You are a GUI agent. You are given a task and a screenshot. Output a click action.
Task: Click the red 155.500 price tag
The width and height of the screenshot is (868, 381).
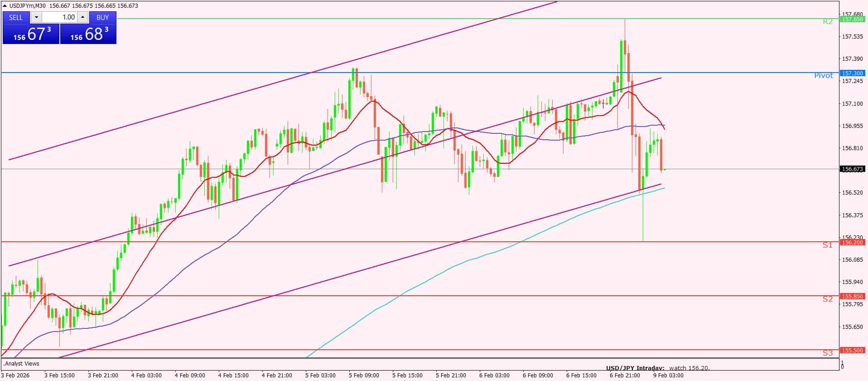pos(852,350)
